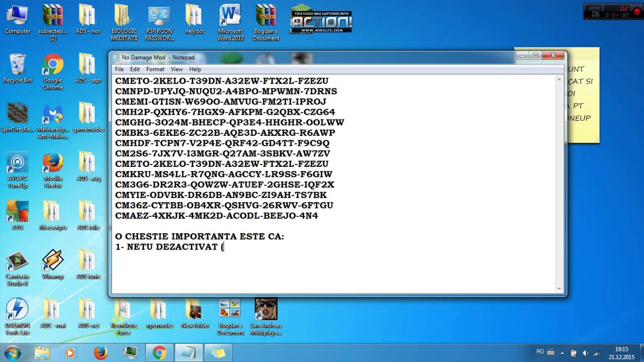This screenshot has height=362, width=644.
Task: Click line CMAEZ-4XKJK-4MK2D-ACODL-BEEJO-4N4
Action: point(216,216)
